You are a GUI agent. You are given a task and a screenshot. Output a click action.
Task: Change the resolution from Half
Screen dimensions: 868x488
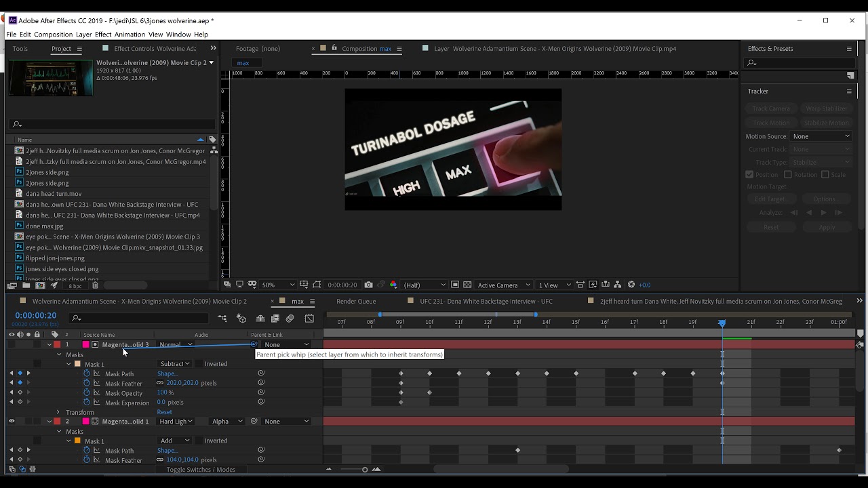point(425,285)
